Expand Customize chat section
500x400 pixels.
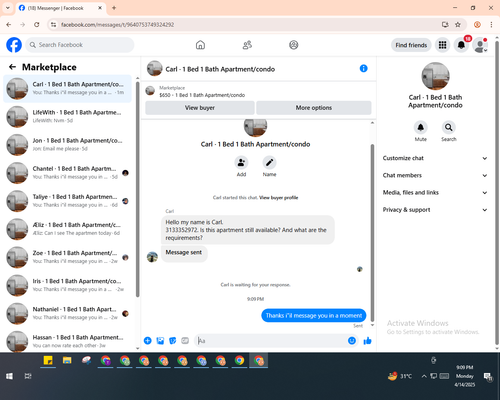(x=435, y=158)
